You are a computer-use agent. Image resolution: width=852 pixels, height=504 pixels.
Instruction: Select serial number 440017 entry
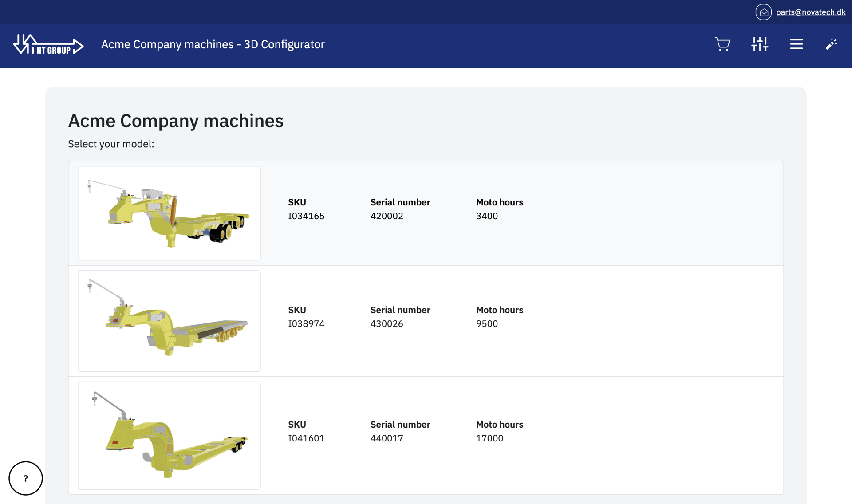(x=387, y=438)
